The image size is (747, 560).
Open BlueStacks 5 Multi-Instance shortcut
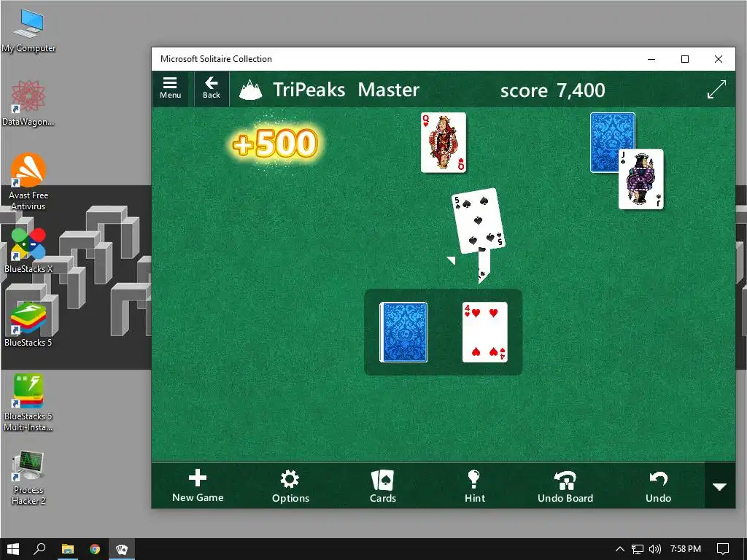pos(28,402)
